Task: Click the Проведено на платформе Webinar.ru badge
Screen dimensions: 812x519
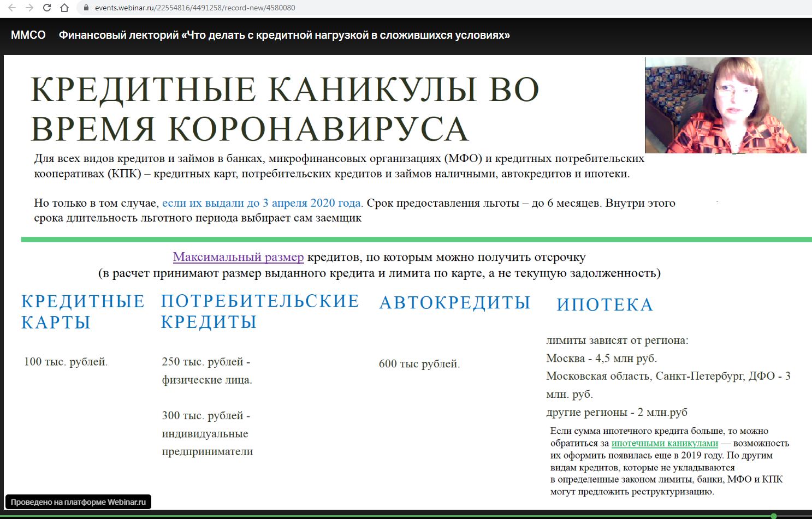Action: pos(78,502)
